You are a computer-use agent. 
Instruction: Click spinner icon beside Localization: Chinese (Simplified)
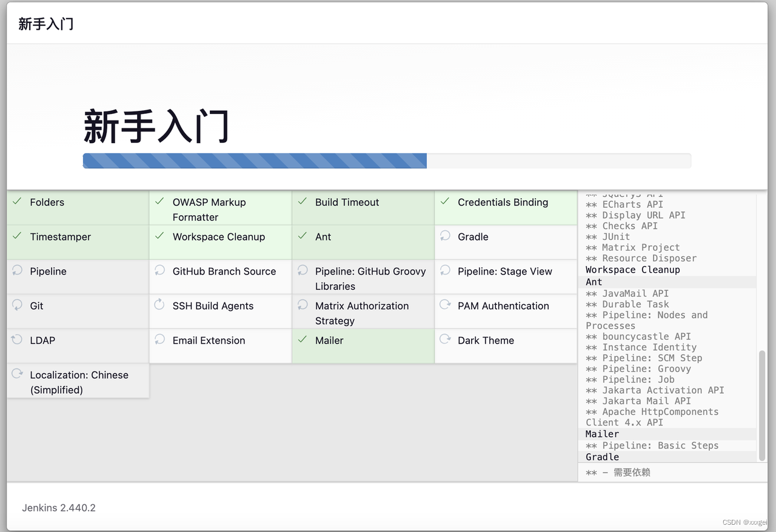click(x=17, y=373)
